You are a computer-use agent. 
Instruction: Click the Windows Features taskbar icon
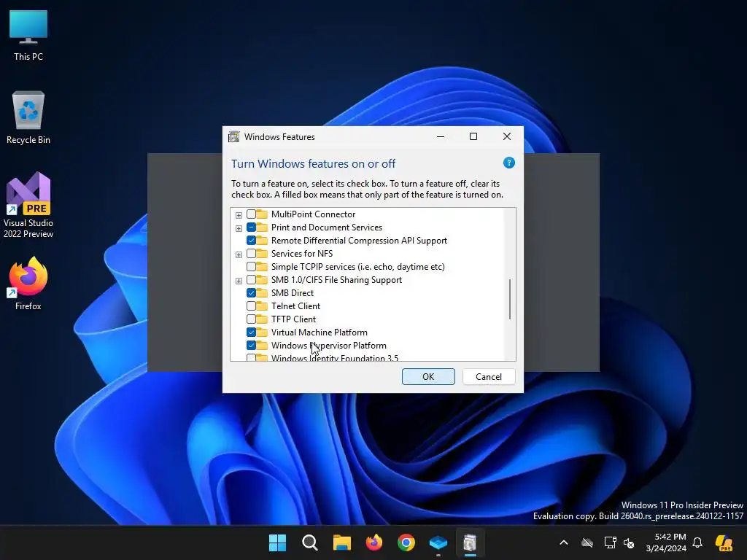pyautogui.click(x=471, y=542)
